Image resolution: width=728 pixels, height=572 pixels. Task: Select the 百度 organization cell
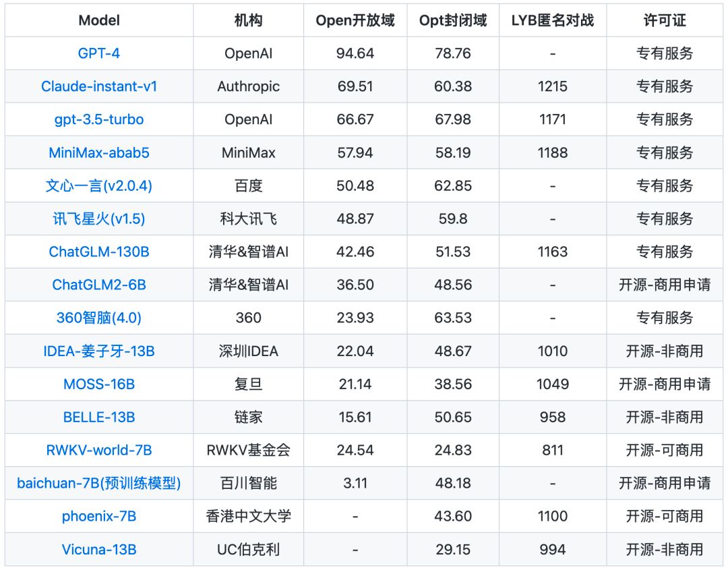[x=248, y=186]
